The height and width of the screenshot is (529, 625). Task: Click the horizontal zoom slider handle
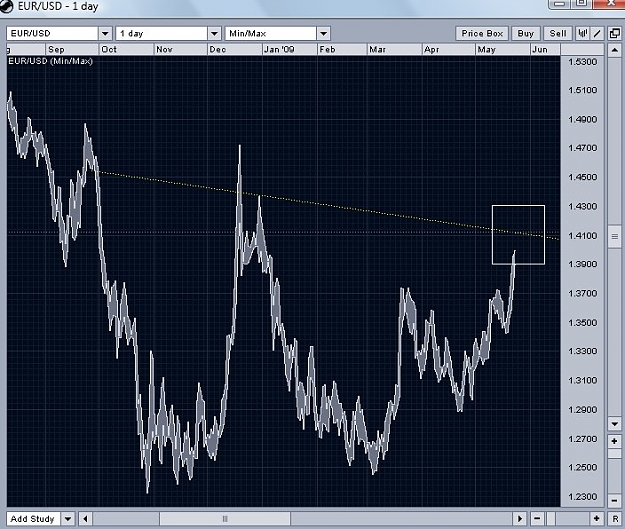pos(551,519)
